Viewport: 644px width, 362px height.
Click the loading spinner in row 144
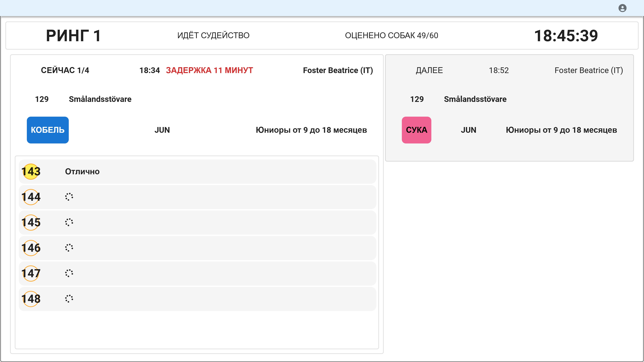point(69,197)
